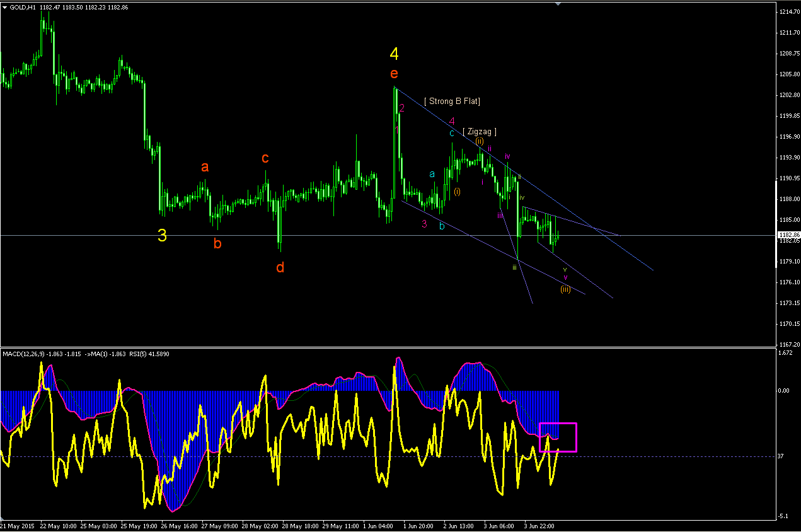The image size is (801, 532).
Task: Click the GOLD,H1 symbol title text
Action: pyautogui.click(x=23, y=7)
